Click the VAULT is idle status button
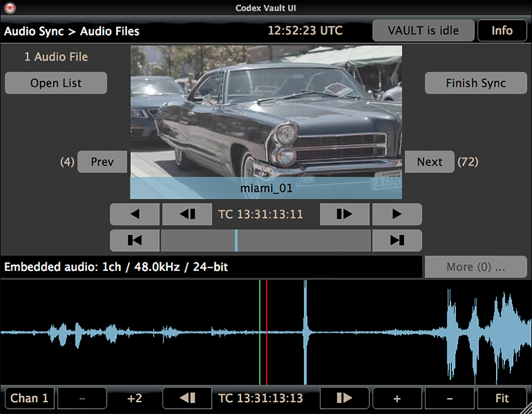This screenshot has width=532, height=414. (x=423, y=31)
